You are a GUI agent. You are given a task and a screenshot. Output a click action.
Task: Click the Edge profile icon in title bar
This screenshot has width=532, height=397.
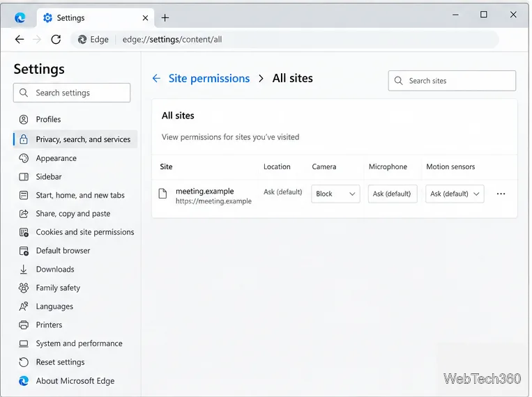(20, 17)
